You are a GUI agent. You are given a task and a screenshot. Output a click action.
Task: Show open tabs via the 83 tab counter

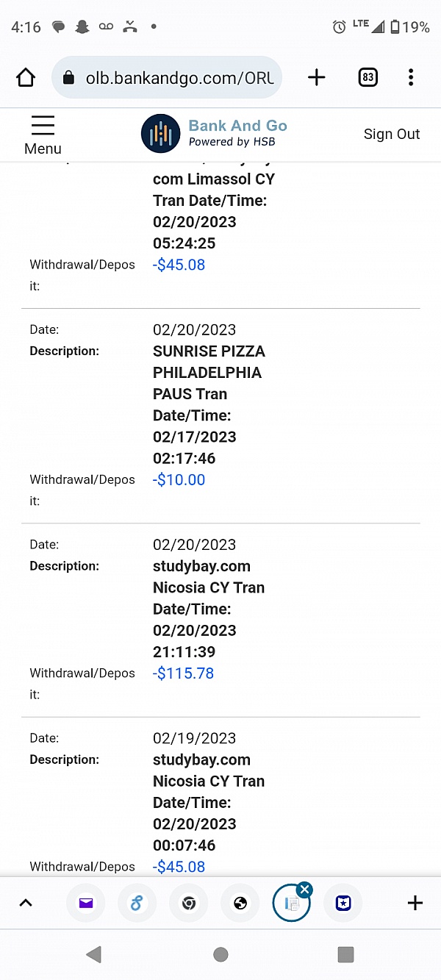click(367, 77)
